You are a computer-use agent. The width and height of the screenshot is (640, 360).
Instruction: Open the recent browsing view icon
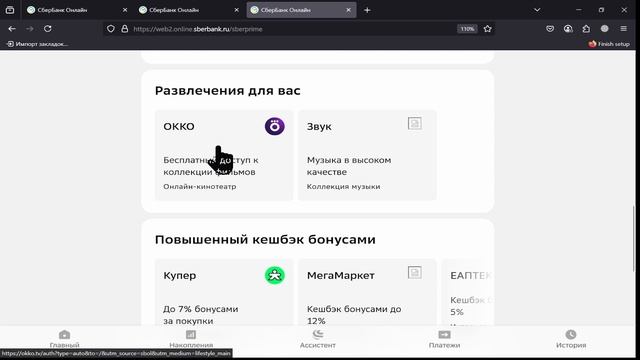point(10,10)
